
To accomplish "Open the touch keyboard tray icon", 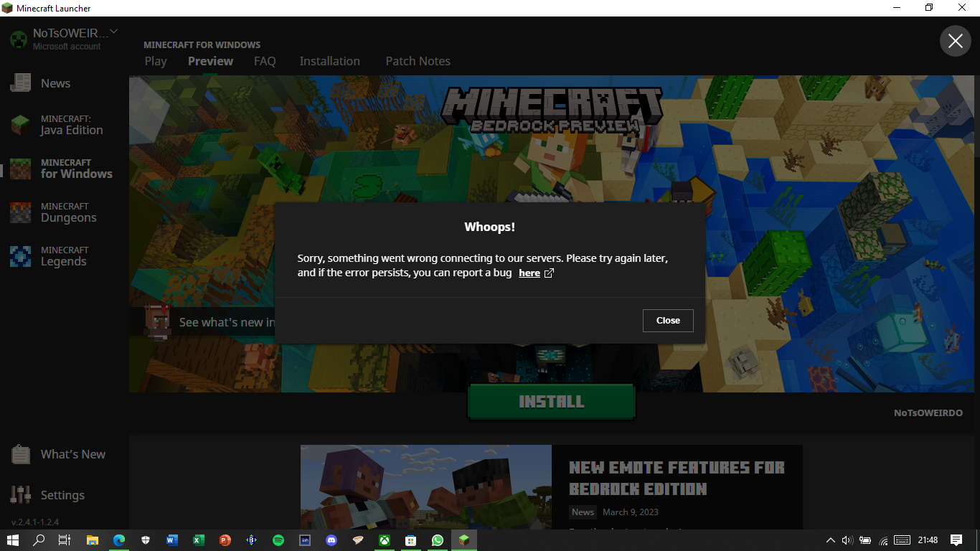I will click(903, 540).
